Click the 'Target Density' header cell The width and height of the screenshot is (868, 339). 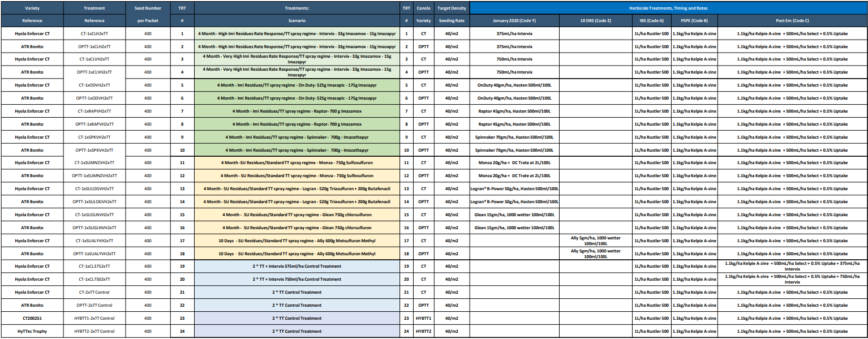click(x=452, y=8)
